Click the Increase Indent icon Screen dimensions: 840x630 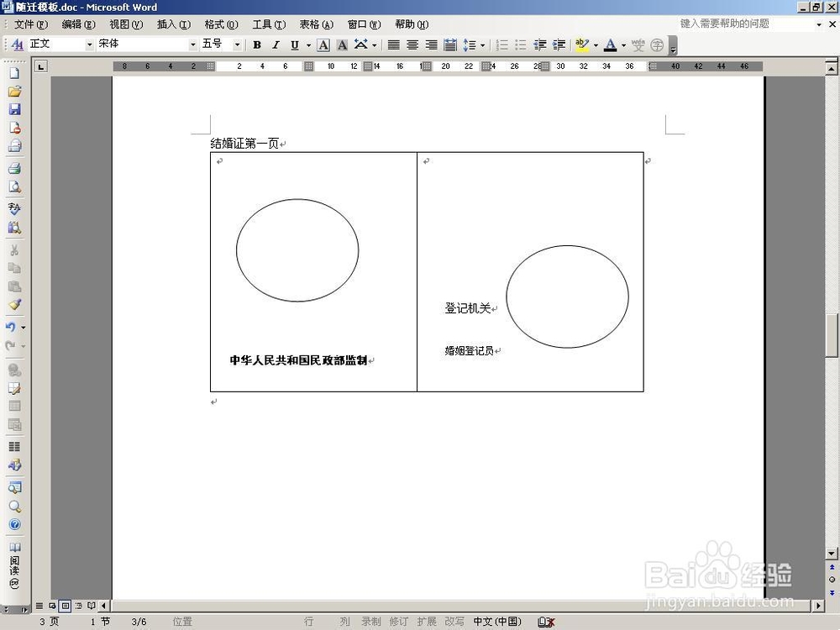559,45
